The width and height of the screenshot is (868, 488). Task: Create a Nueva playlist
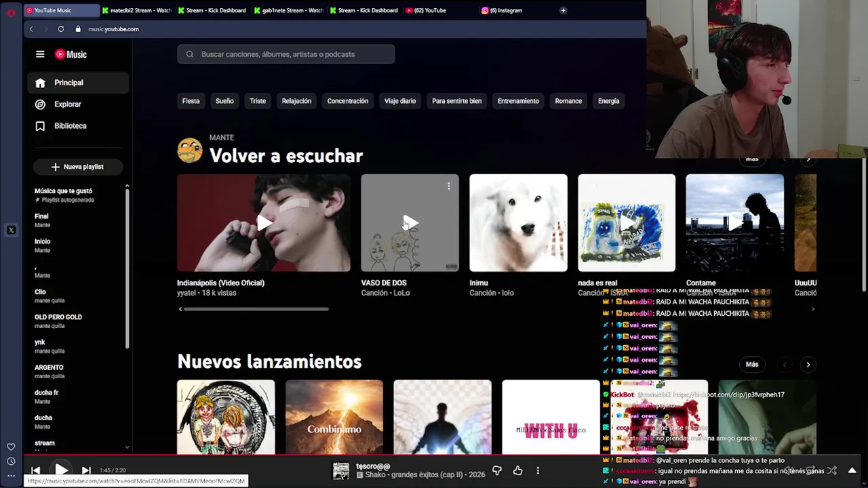(77, 167)
